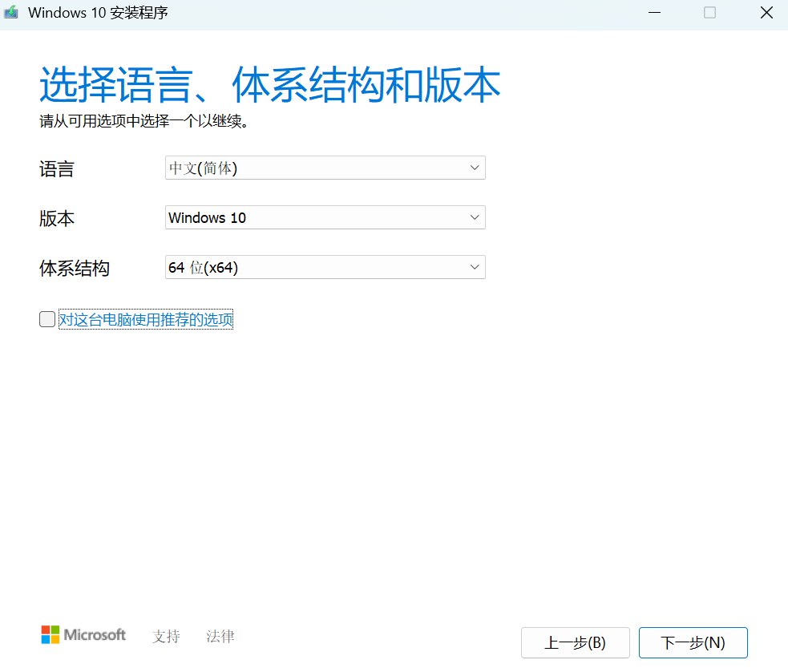788x672 pixels.
Task: Close the Windows 10 安装程序 window
Action: (x=766, y=13)
